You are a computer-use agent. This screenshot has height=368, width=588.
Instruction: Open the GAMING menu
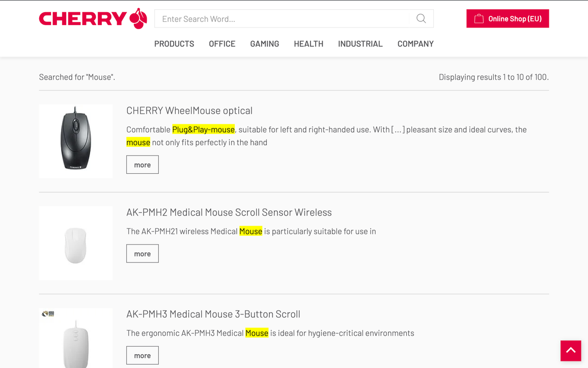click(264, 44)
